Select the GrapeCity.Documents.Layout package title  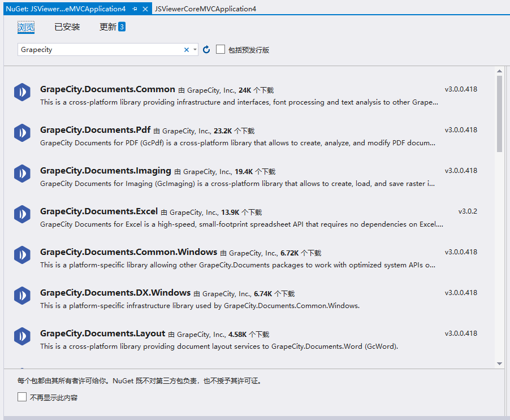pyautogui.click(x=103, y=334)
